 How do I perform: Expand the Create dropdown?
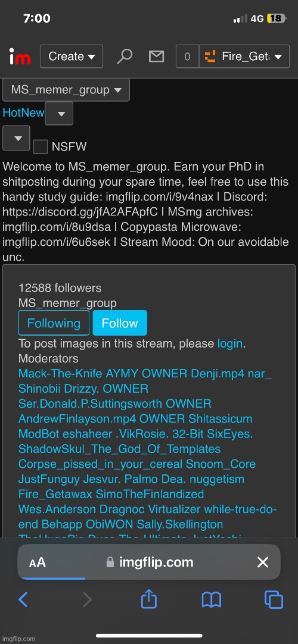[x=72, y=57]
